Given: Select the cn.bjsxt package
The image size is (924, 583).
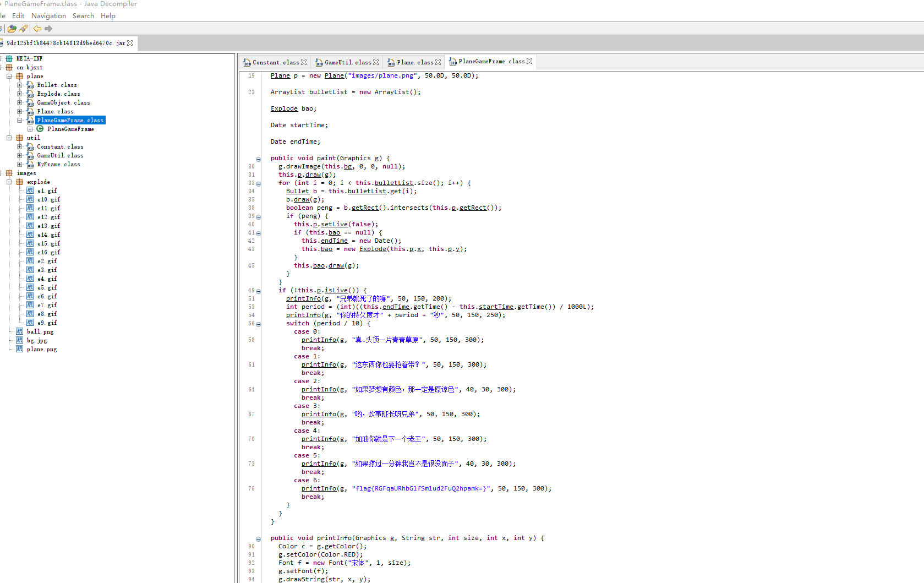Looking at the screenshot, I should (x=29, y=68).
